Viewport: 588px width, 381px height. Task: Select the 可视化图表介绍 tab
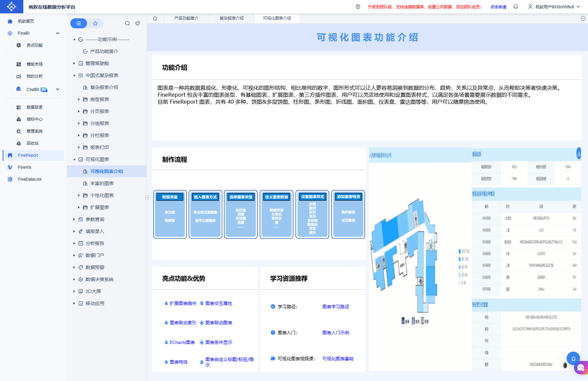277,18
